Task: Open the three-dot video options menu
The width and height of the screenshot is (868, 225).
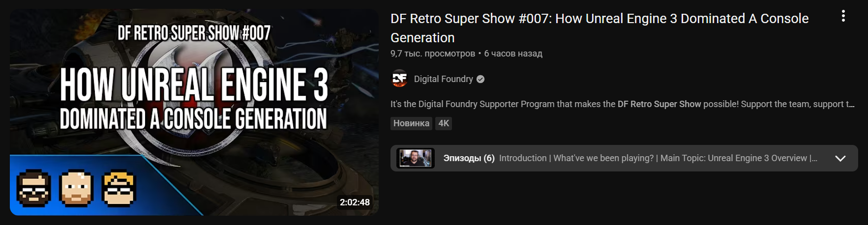Action: tap(843, 16)
